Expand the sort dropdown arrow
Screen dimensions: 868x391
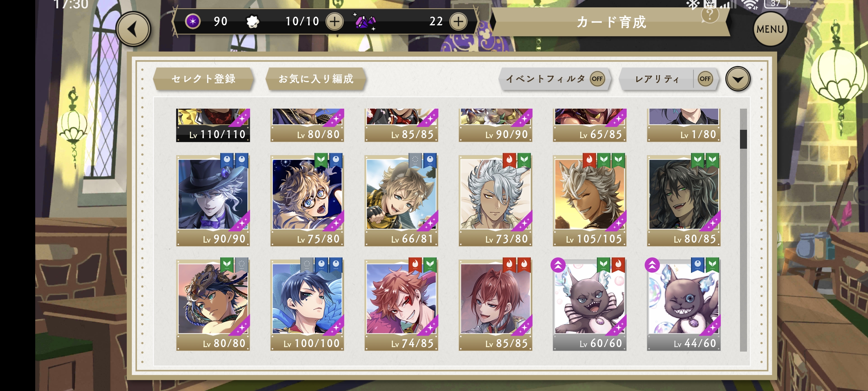pyautogui.click(x=738, y=79)
